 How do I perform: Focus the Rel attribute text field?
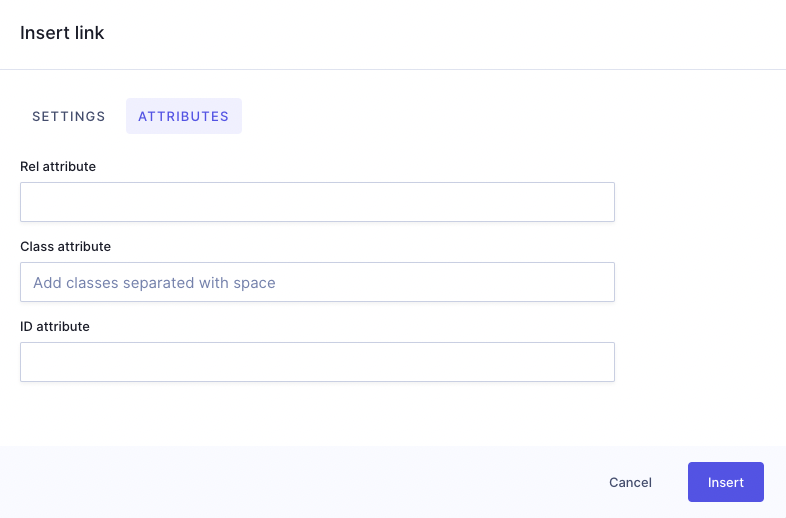[x=317, y=202]
